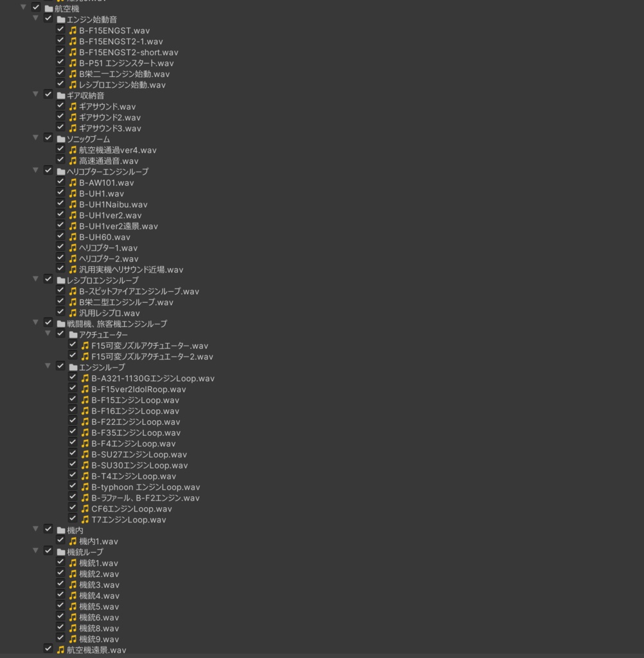Viewport: 644px width, 658px height.
Task: Click the audio icon of 汎用レシプロ.wav
Action: (73, 313)
